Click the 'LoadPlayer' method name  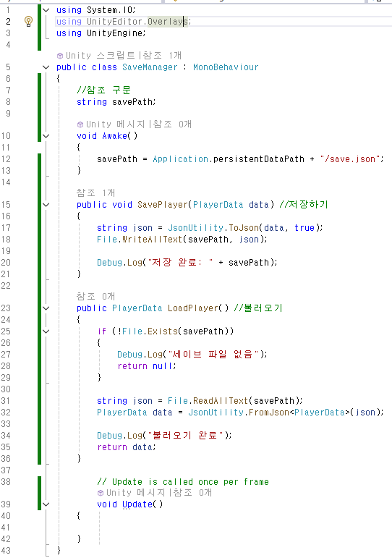pyautogui.click(x=193, y=308)
